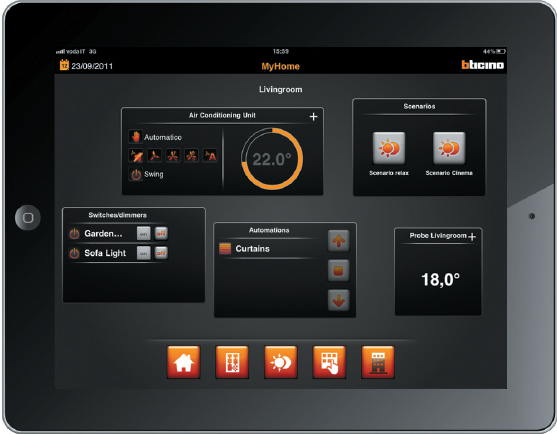This screenshot has width=557, height=434.
Task: Adjust the 22.0° temperature dial
Action: pyautogui.click(x=272, y=159)
